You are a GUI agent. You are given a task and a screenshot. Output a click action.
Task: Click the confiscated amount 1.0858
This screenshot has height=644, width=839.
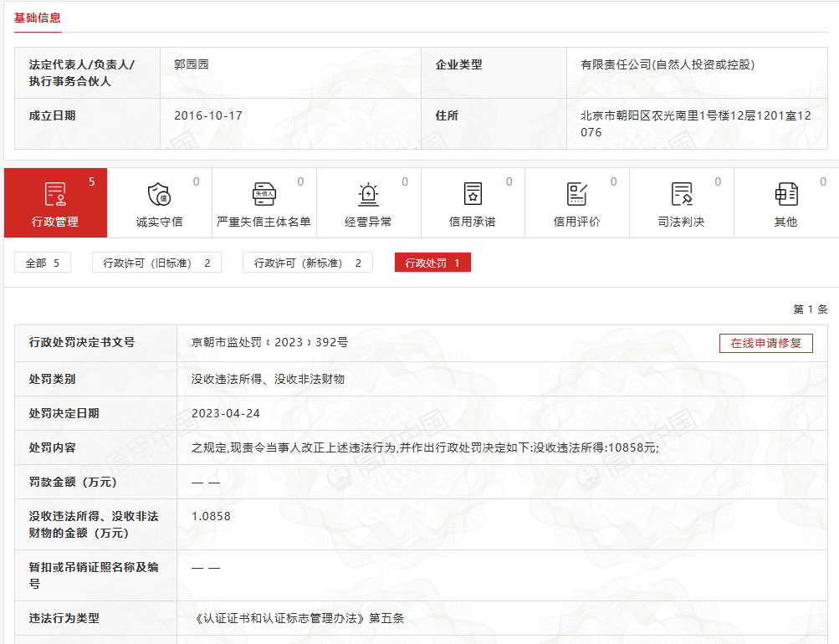(212, 516)
